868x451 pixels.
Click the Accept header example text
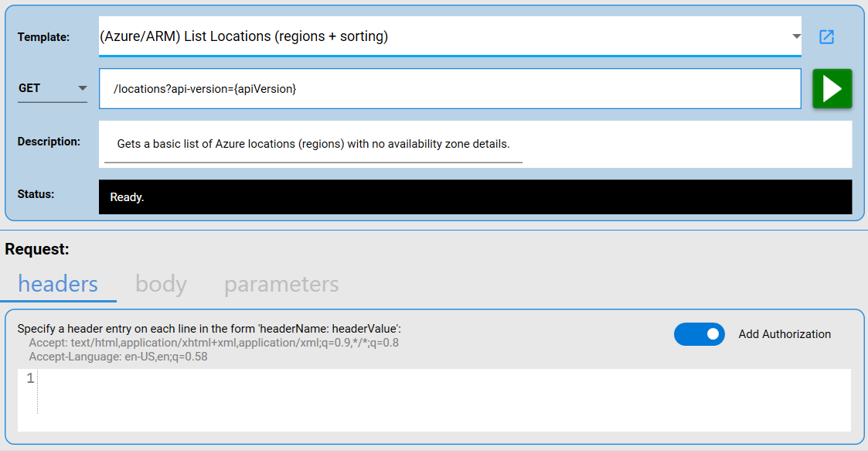[x=213, y=343]
